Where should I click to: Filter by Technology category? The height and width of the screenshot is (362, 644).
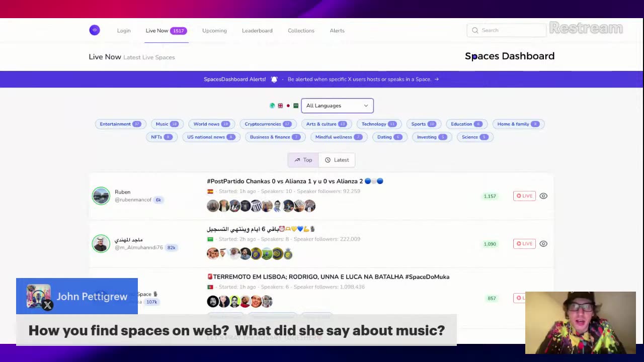[x=379, y=124]
